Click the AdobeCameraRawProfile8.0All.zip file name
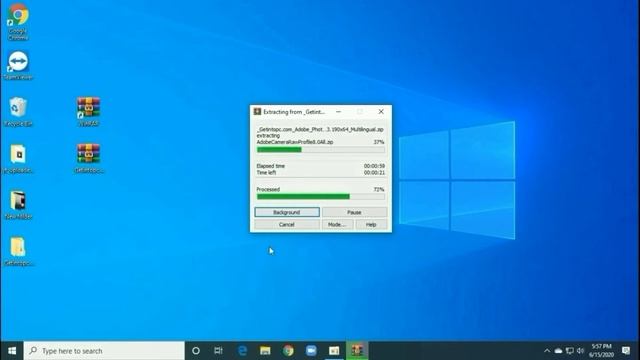 tap(295, 142)
